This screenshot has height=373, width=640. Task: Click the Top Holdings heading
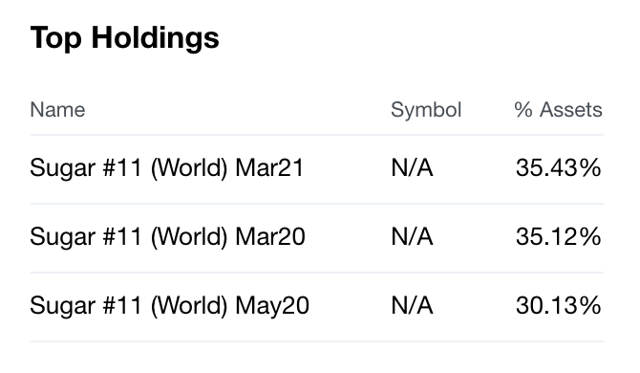tap(125, 38)
